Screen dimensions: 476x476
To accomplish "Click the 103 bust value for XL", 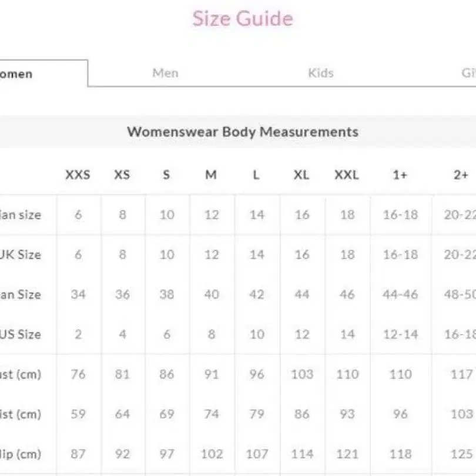I will click(301, 374).
